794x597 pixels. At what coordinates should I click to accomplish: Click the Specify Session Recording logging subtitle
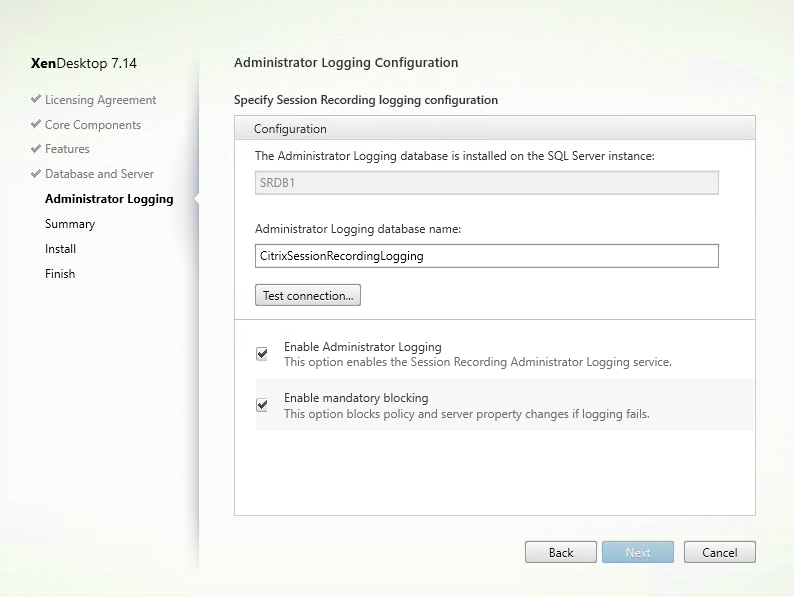[366, 100]
